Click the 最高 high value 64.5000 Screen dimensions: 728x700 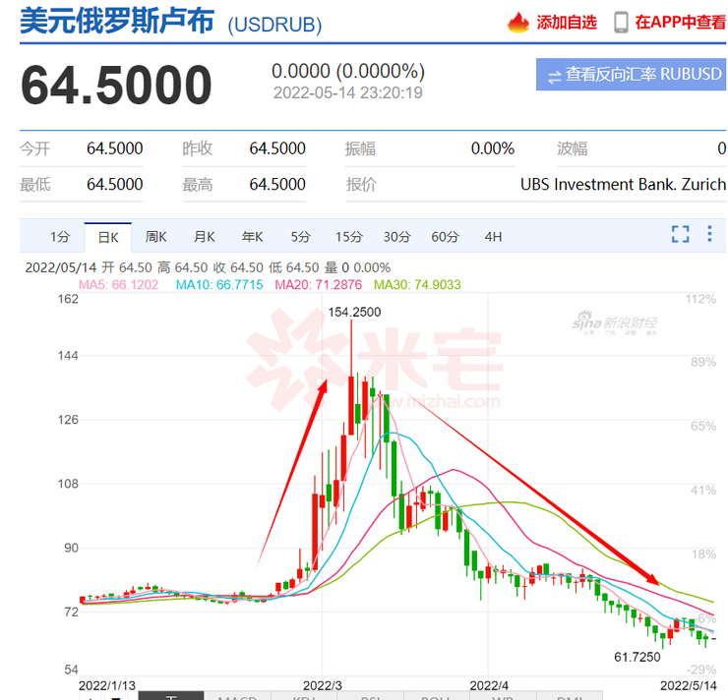click(x=277, y=184)
